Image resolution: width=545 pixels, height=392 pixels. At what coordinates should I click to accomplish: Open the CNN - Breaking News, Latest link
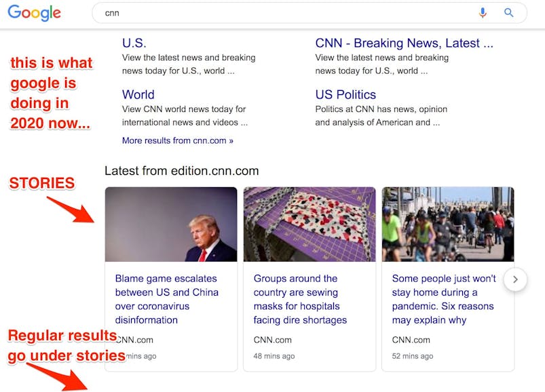(404, 43)
